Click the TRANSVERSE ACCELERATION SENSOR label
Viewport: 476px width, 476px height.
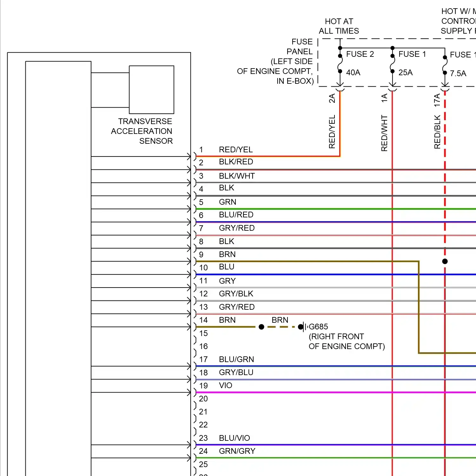[x=142, y=131]
